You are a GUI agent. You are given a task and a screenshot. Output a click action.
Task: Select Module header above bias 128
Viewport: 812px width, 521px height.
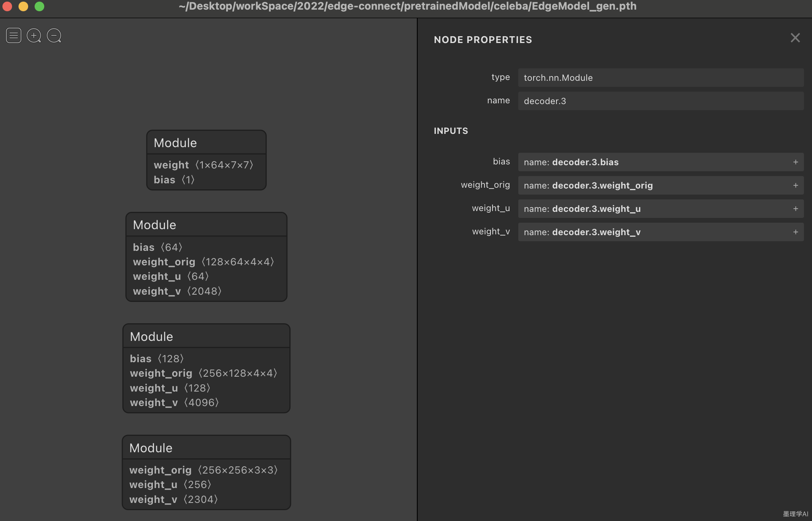[x=206, y=336]
